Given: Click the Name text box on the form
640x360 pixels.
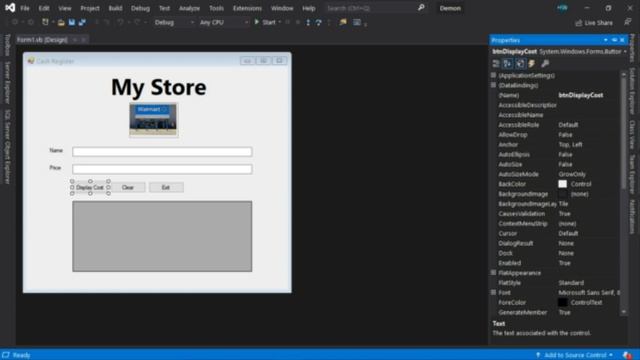Looking at the screenshot, I should 162,152.
